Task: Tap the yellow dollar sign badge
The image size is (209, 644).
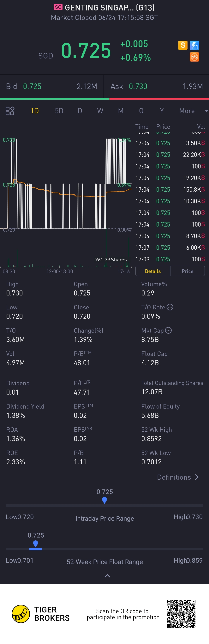Action: (183, 45)
